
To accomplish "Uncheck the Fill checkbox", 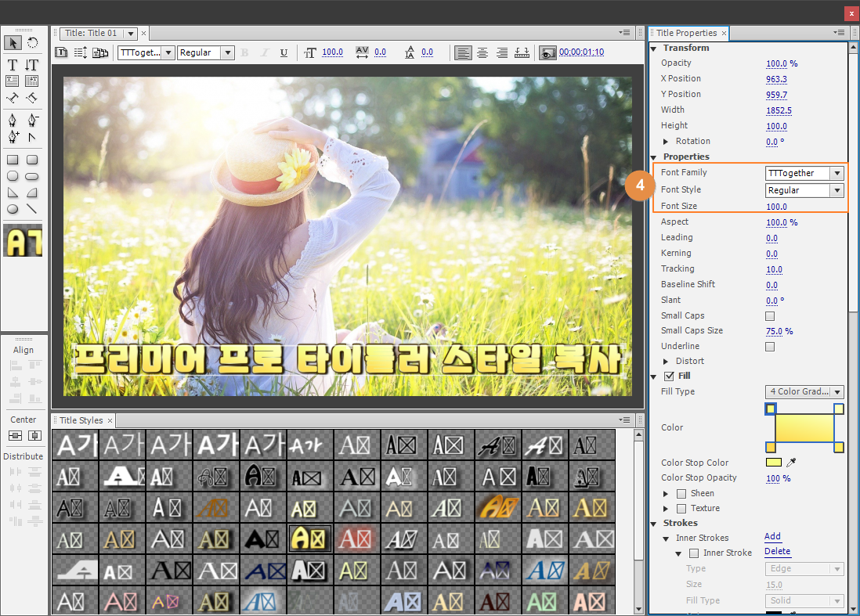I will (x=669, y=376).
